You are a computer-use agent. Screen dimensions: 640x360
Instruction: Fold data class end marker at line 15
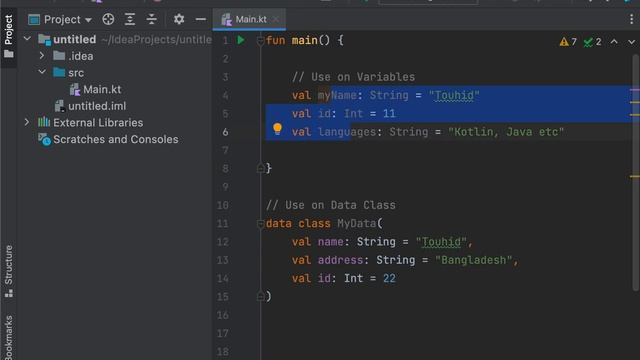point(260,296)
